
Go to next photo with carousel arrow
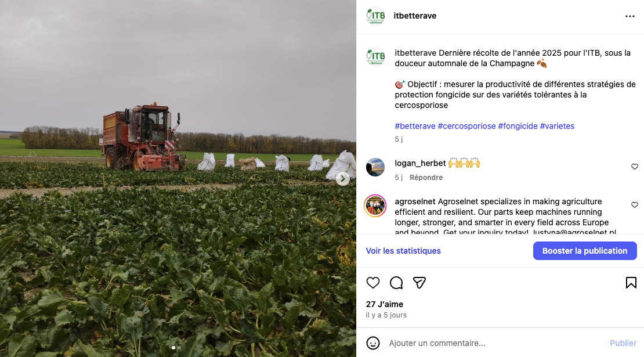point(343,179)
